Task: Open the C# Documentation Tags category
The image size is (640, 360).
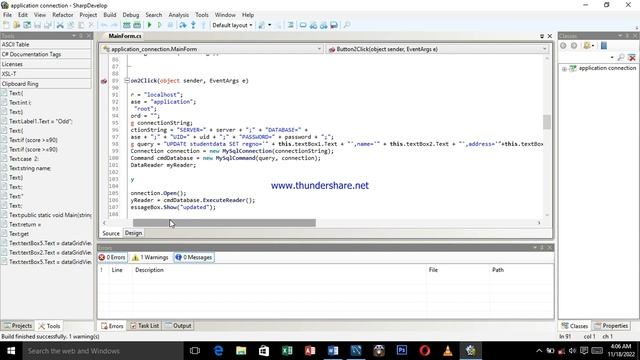Action: click(x=46, y=54)
